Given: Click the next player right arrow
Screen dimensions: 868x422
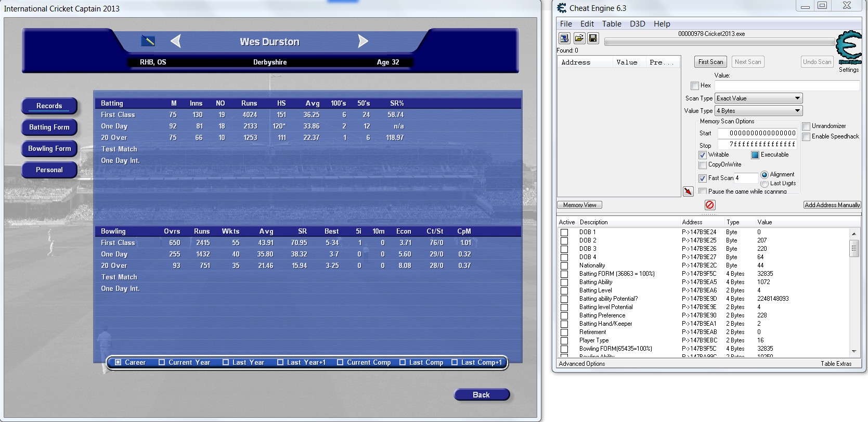Looking at the screenshot, I should (x=363, y=42).
